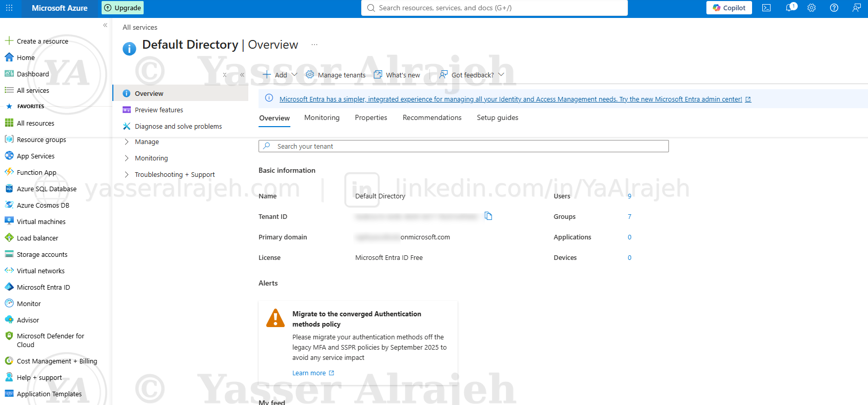This screenshot has height=405, width=868.
Task: Open the Add dropdown
Action: pyautogui.click(x=280, y=75)
